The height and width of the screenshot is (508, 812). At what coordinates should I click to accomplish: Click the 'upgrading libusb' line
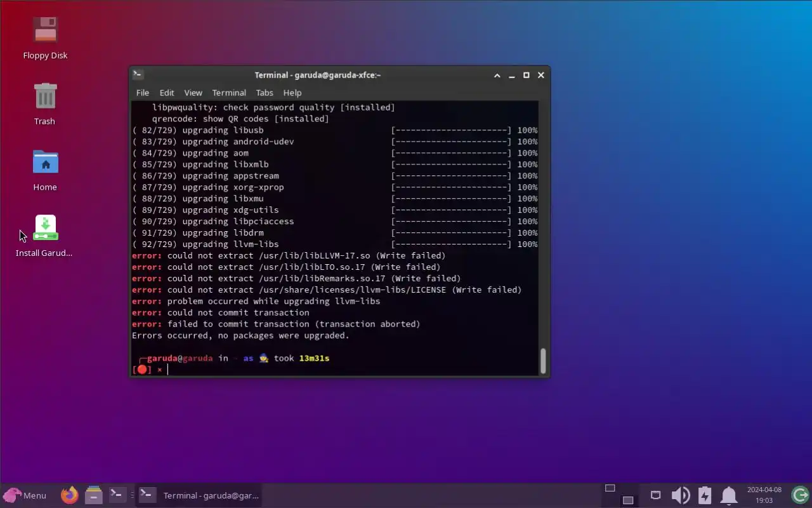click(x=334, y=130)
